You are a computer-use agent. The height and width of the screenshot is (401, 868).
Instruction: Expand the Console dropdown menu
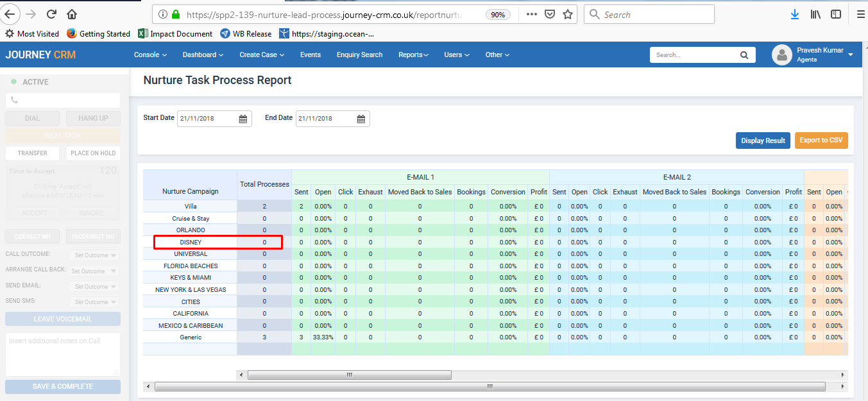click(150, 55)
